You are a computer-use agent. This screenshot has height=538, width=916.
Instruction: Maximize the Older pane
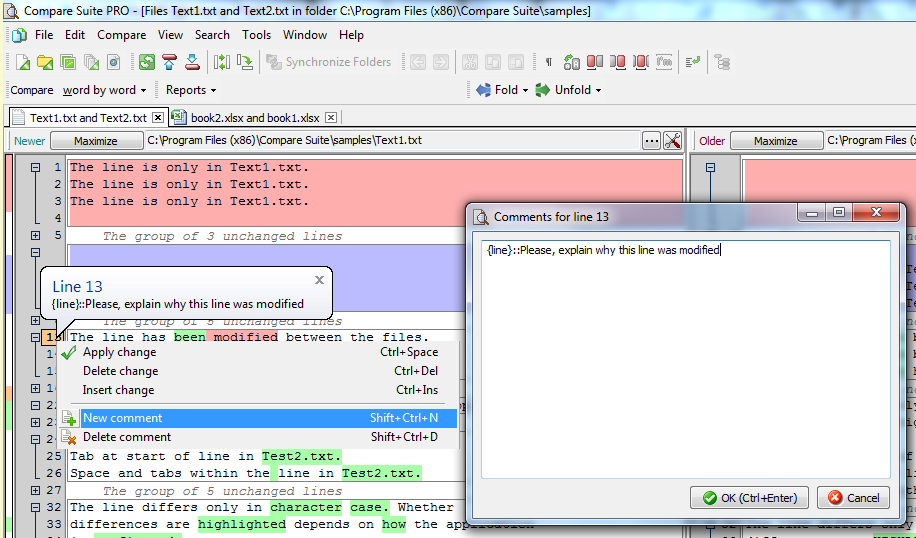[x=775, y=141]
